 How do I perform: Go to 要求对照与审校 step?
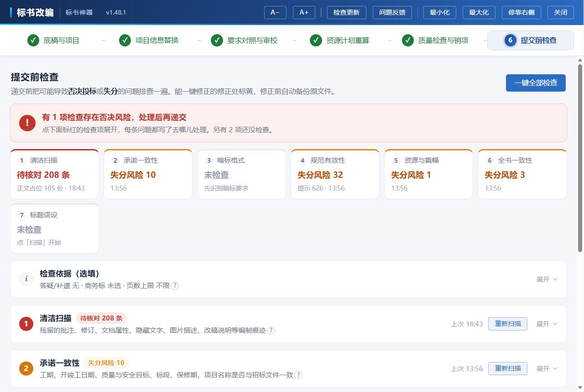click(x=244, y=40)
